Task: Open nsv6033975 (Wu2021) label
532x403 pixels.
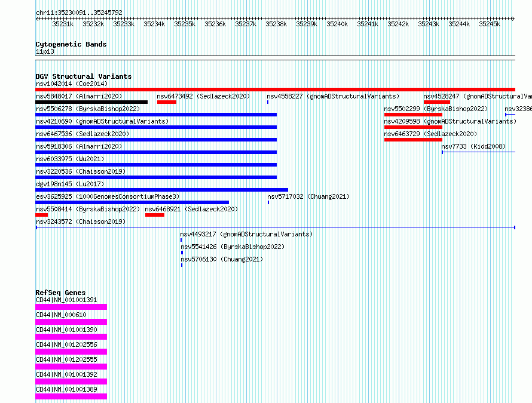Action: [x=70, y=159]
